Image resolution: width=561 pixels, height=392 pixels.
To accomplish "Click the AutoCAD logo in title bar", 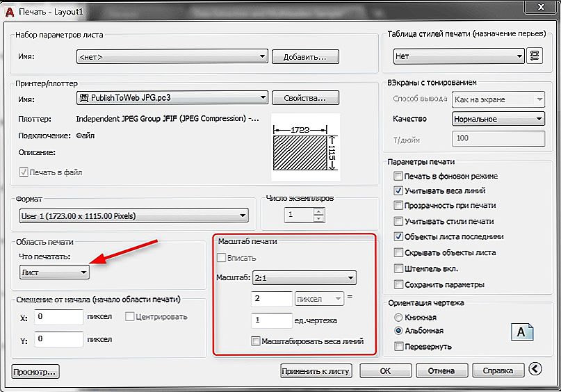I will (x=9, y=10).
